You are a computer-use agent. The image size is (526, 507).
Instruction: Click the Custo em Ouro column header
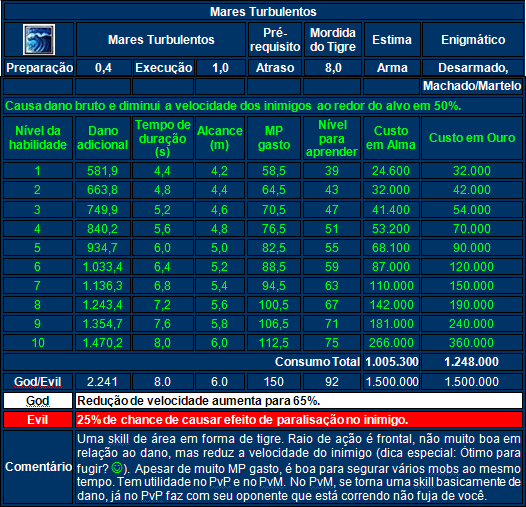[x=472, y=138]
